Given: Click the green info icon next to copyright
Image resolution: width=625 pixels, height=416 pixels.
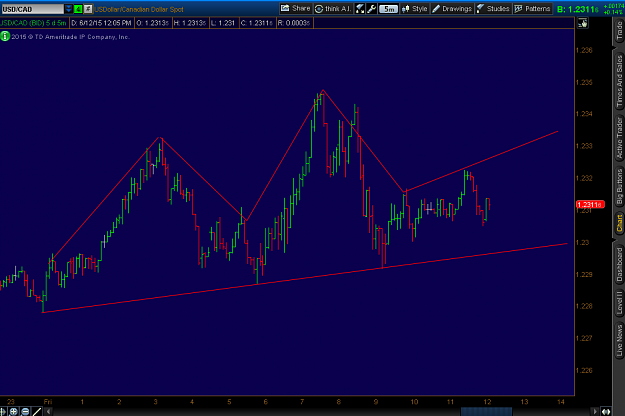Looking at the screenshot, I should [x=5, y=37].
